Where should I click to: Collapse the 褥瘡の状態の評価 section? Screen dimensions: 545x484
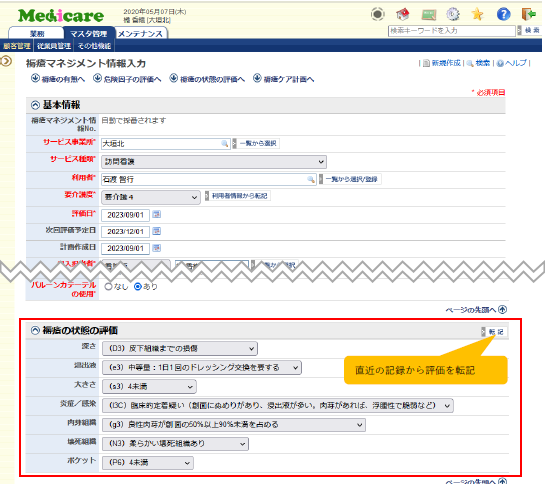coord(35,330)
